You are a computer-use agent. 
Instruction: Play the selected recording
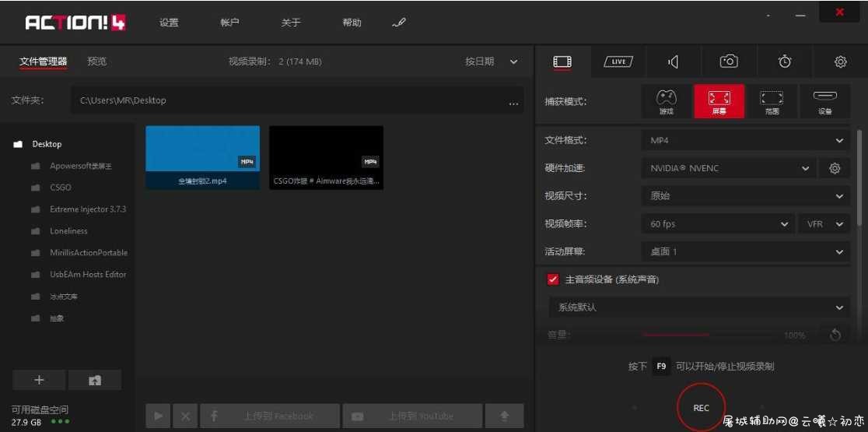click(159, 416)
